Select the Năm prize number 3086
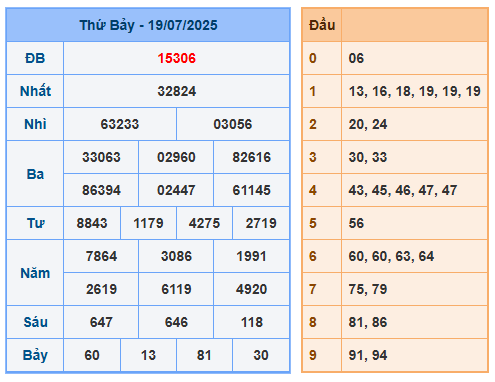The image size is (495, 382). (x=176, y=256)
